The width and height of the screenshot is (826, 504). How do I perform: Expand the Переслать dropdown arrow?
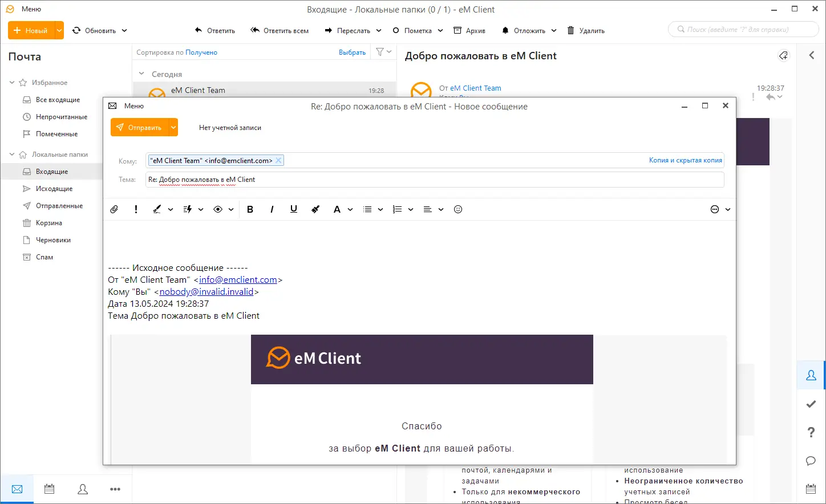(x=379, y=31)
